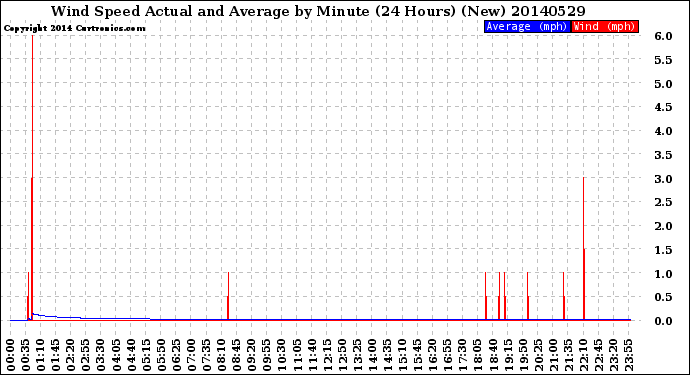Click the 12:15 time label
690x375 pixels.
click(327, 355)
